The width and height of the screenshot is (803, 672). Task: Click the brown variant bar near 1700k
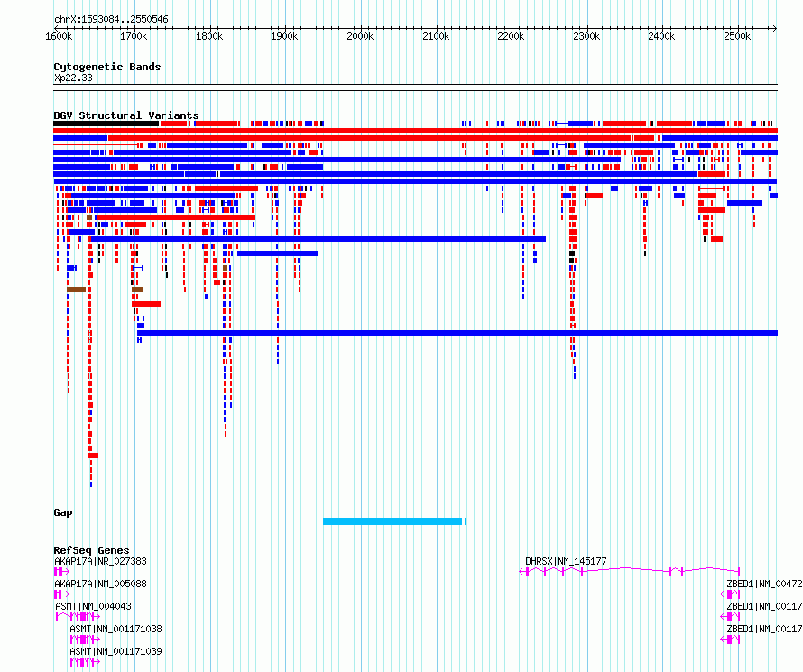pos(138,290)
